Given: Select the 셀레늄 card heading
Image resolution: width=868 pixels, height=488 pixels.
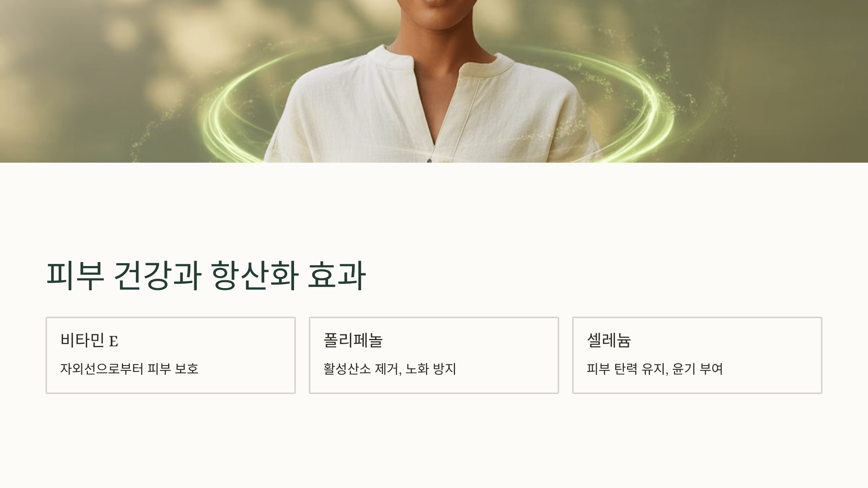Looking at the screenshot, I should point(609,340).
